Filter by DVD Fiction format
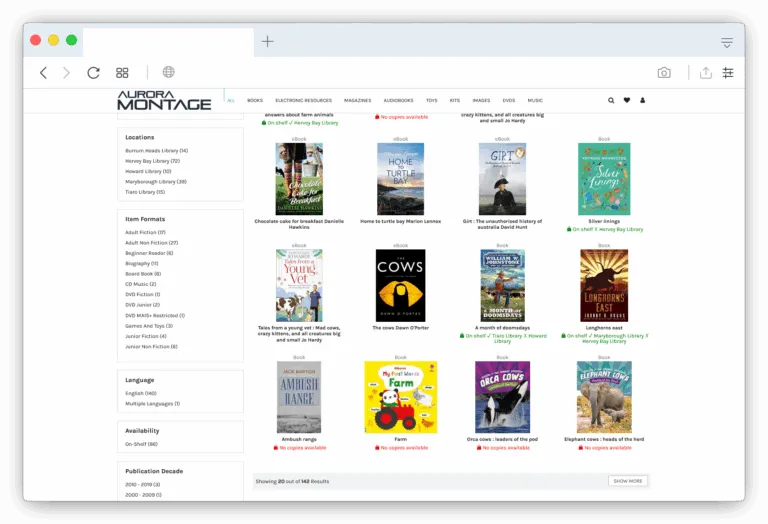Screen dimensions: 768x524 click(x=143, y=294)
